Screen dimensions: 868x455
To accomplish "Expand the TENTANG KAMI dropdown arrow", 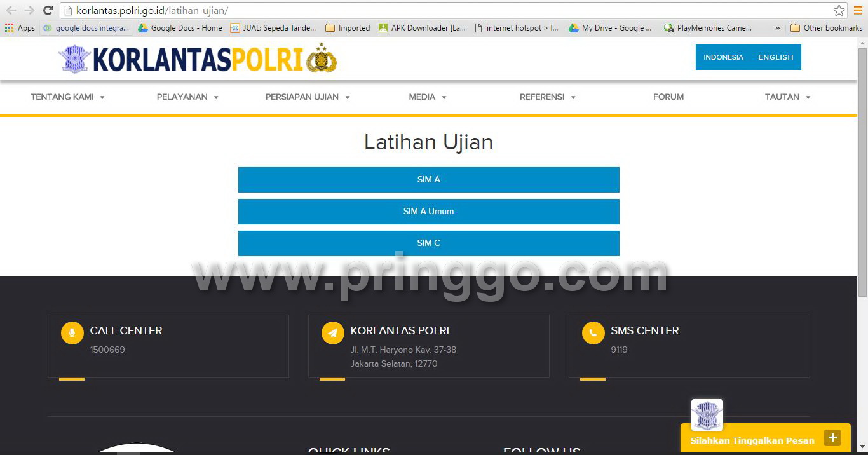I will click(x=102, y=97).
